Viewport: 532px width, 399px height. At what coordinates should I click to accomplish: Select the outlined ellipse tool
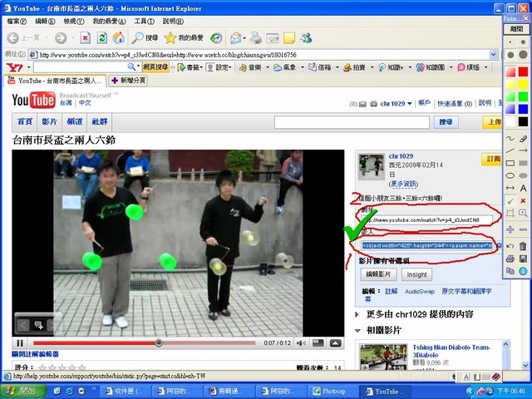tap(510, 175)
